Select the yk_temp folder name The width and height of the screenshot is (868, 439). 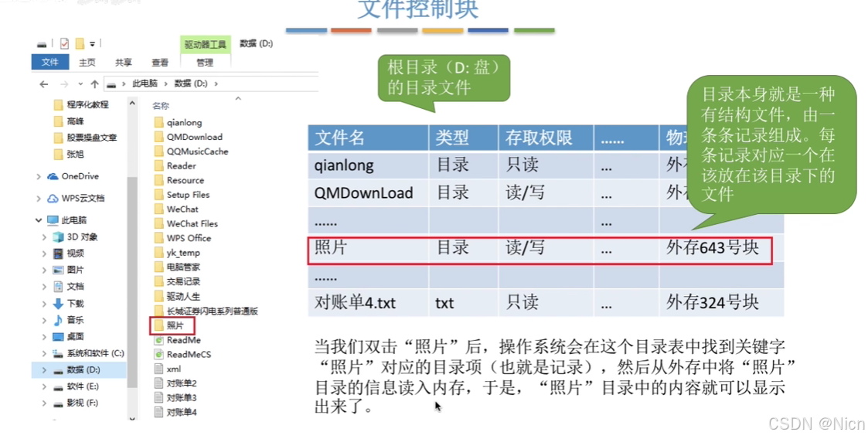pos(183,253)
